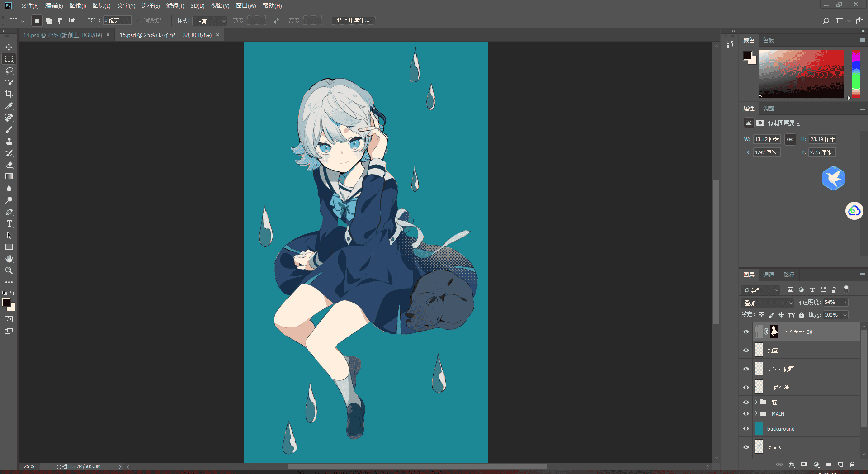Open the blend mode 叠加 dropdown
The image size is (868, 474).
[768, 303]
